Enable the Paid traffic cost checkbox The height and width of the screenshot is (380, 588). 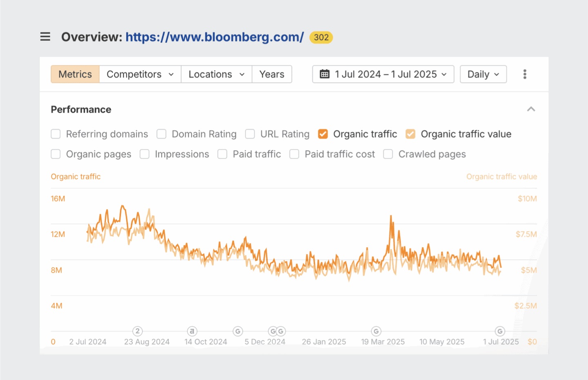coord(294,154)
